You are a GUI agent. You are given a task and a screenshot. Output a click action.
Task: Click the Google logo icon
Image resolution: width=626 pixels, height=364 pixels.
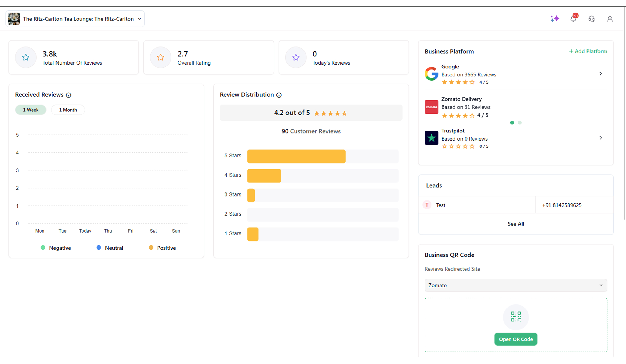point(431,74)
